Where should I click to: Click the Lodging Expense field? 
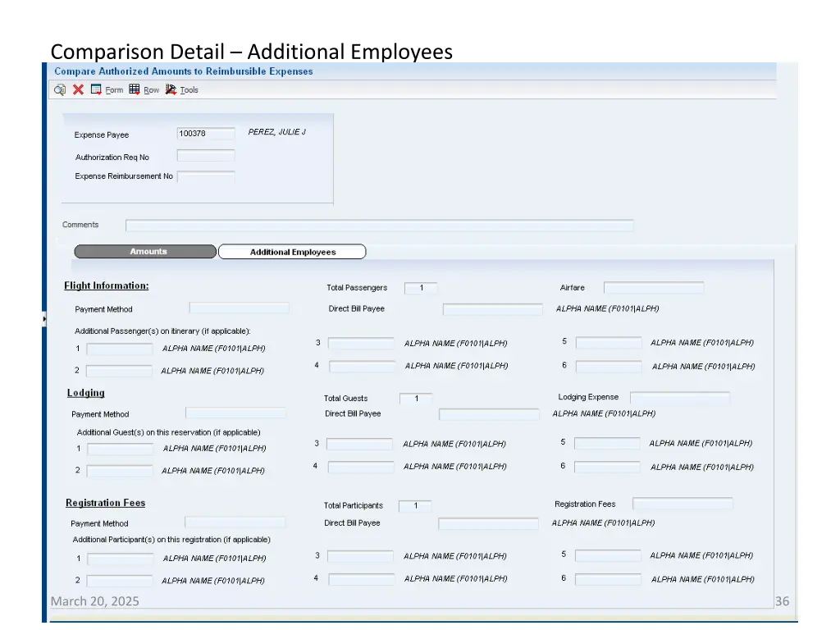click(680, 398)
